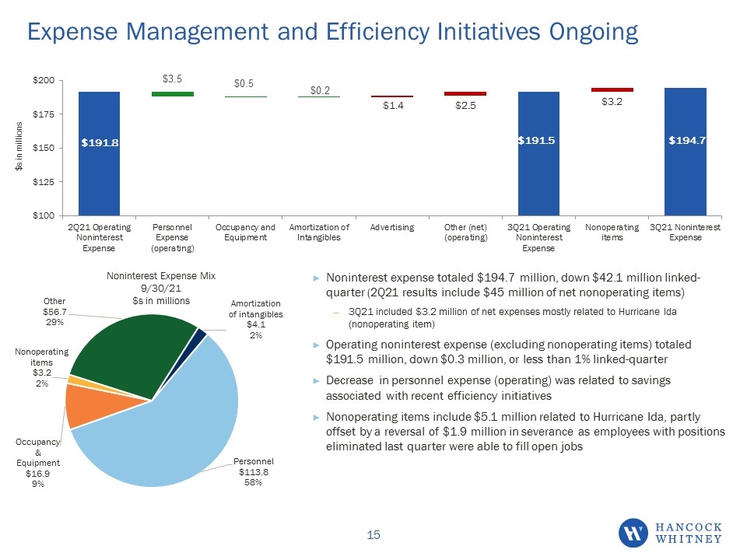Click the bullet 'Noninterest expense totaled $194.7 million'

(513, 285)
